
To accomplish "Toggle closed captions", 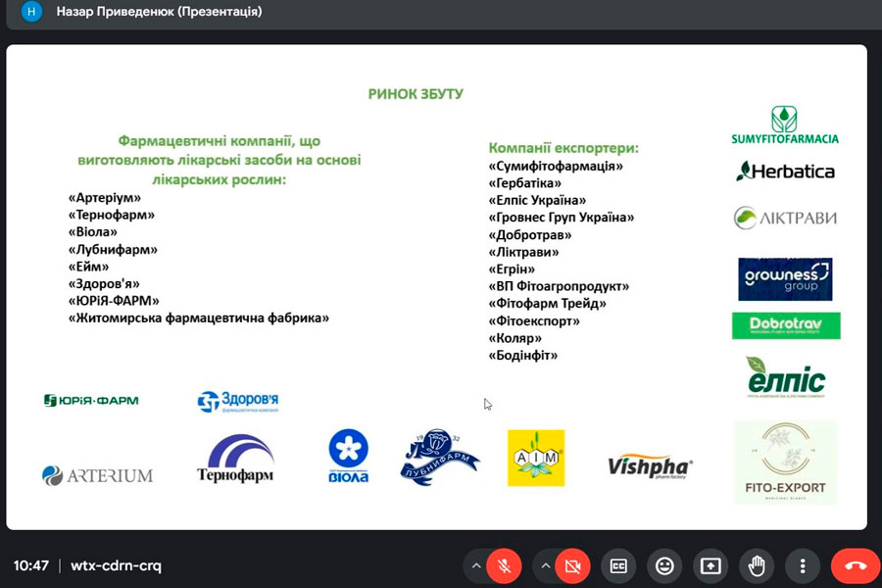I will click(x=618, y=565).
